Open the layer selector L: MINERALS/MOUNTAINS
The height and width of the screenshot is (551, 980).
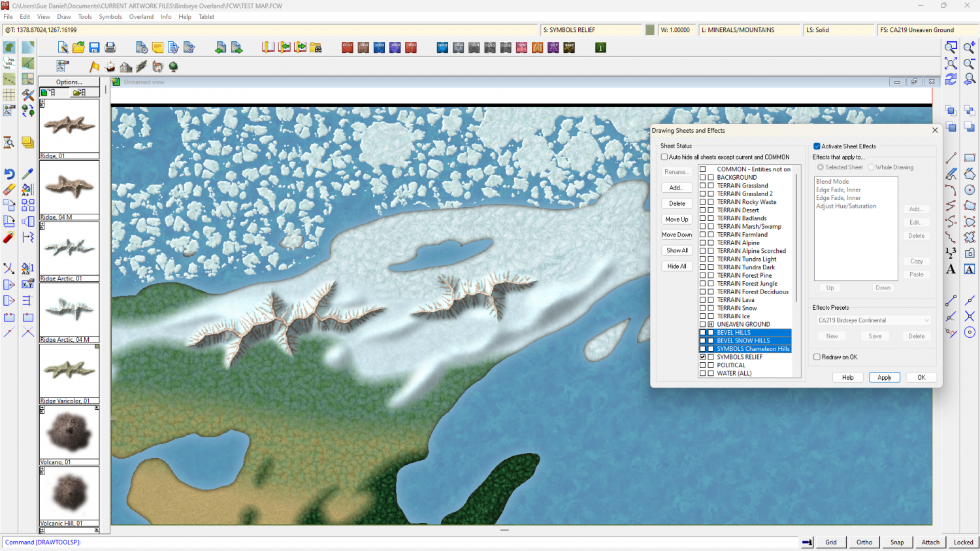[749, 30]
